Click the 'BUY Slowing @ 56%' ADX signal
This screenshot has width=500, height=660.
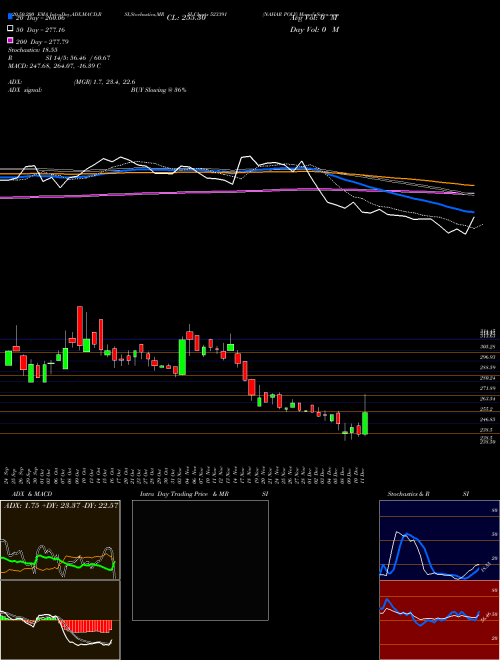[158, 90]
